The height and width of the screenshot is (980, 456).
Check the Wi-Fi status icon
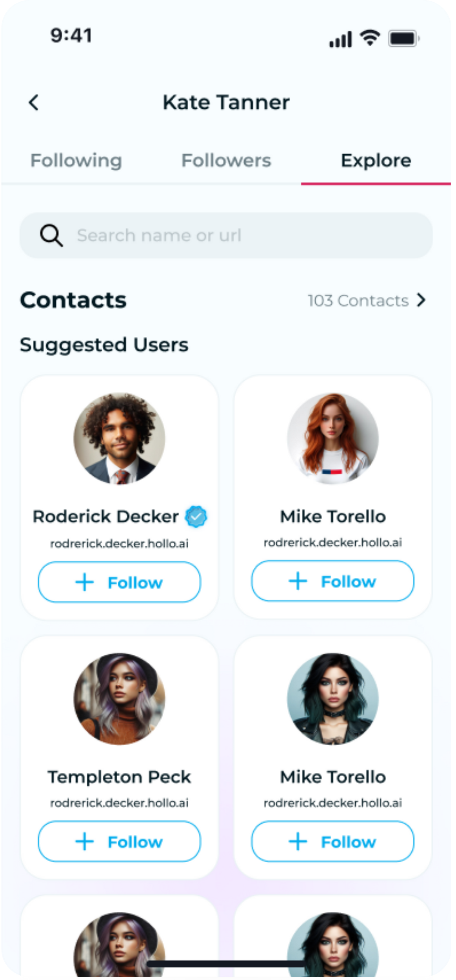point(370,38)
